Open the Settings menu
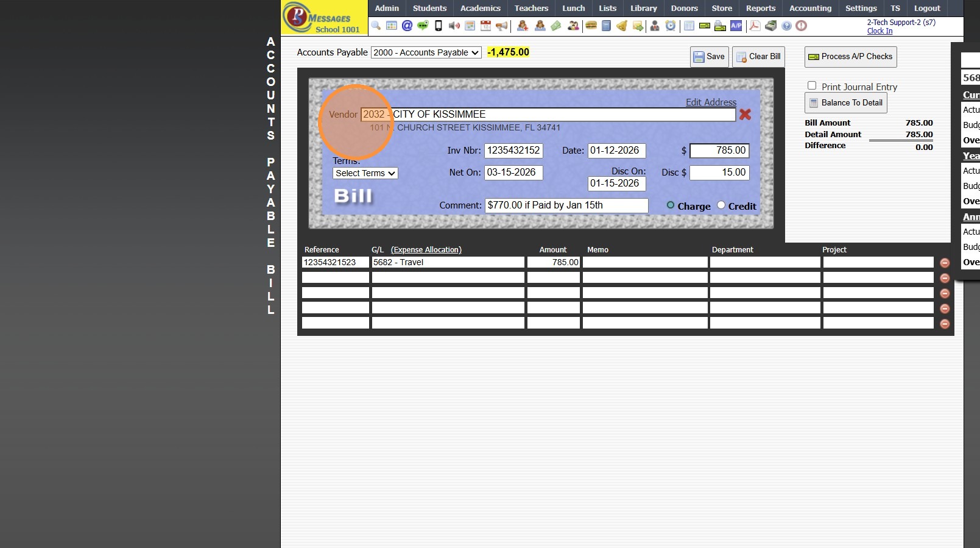Screen dimensions: 980x548 [861, 8]
